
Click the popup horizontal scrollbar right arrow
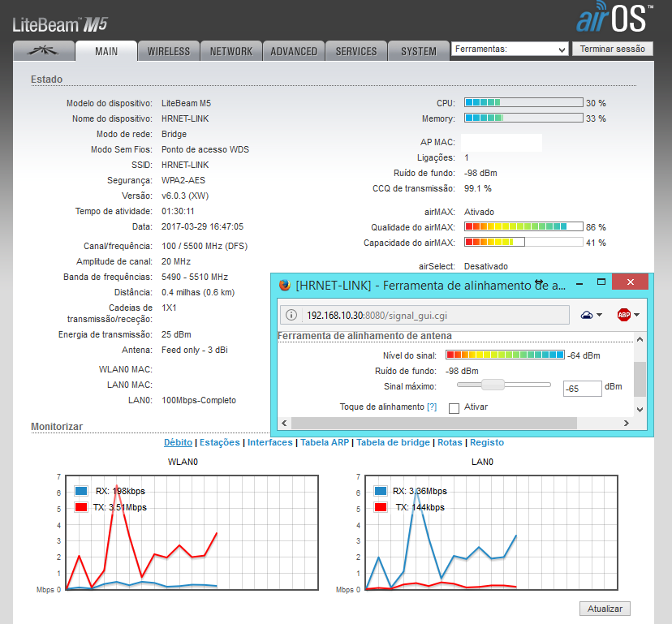pos(626,423)
